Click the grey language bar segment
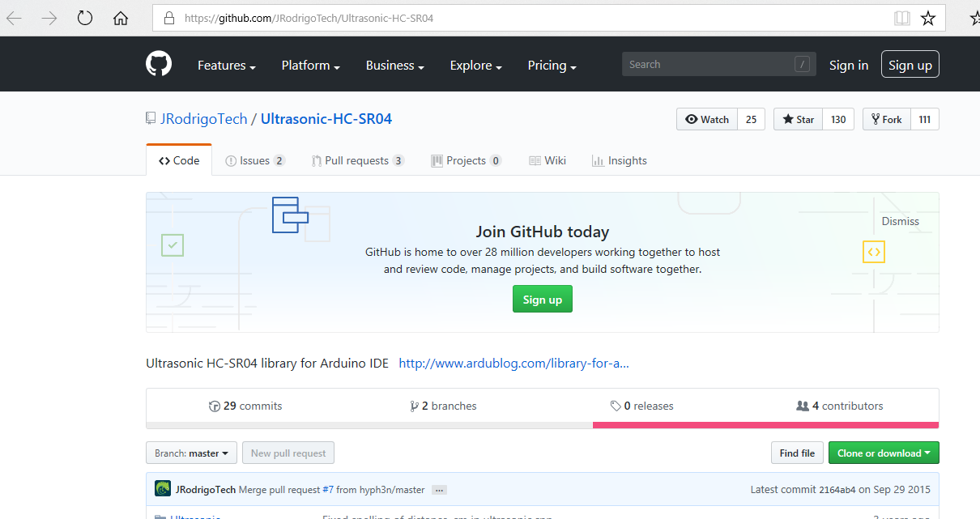The image size is (980, 519). pos(369,424)
